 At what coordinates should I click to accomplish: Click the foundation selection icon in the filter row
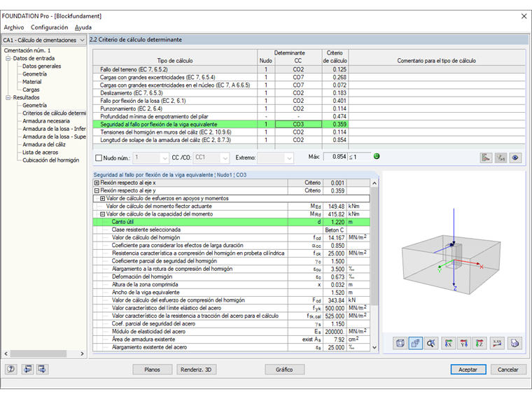click(486, 157)
